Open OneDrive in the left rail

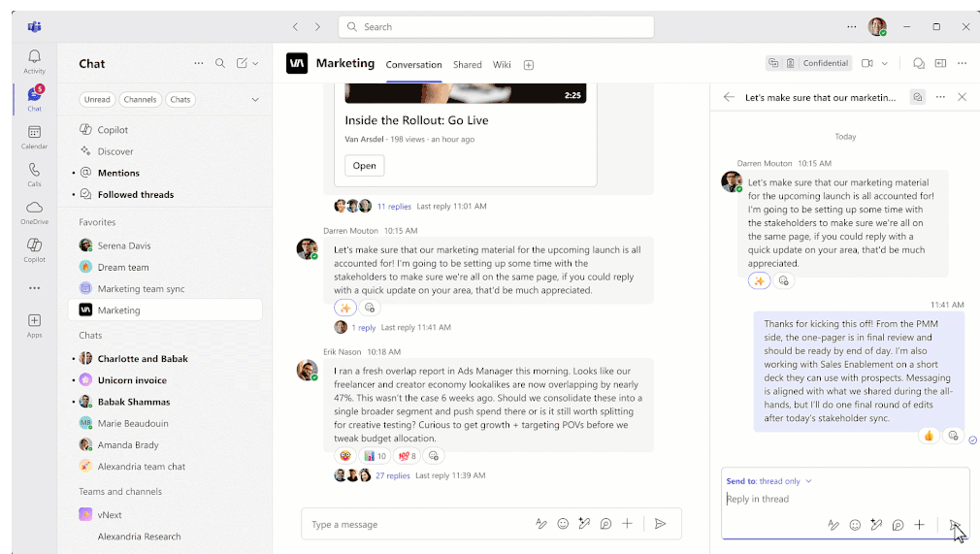pyautogui.click(x=34, y=212)
